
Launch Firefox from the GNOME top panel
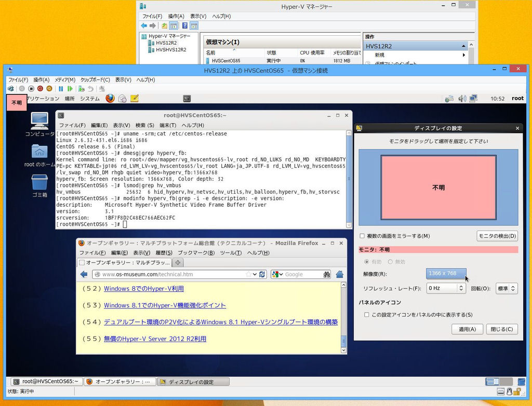110,98
